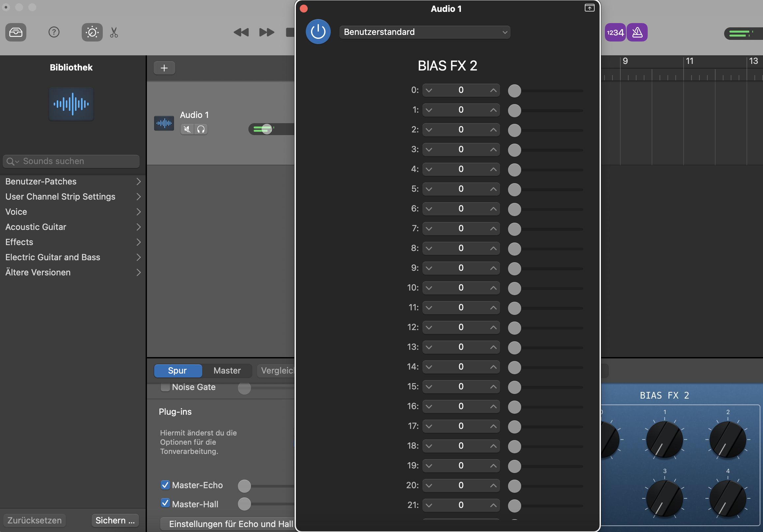763x532 pixels.
Task: Select the Spur tab in channel strip
Action: click(178, 370)
